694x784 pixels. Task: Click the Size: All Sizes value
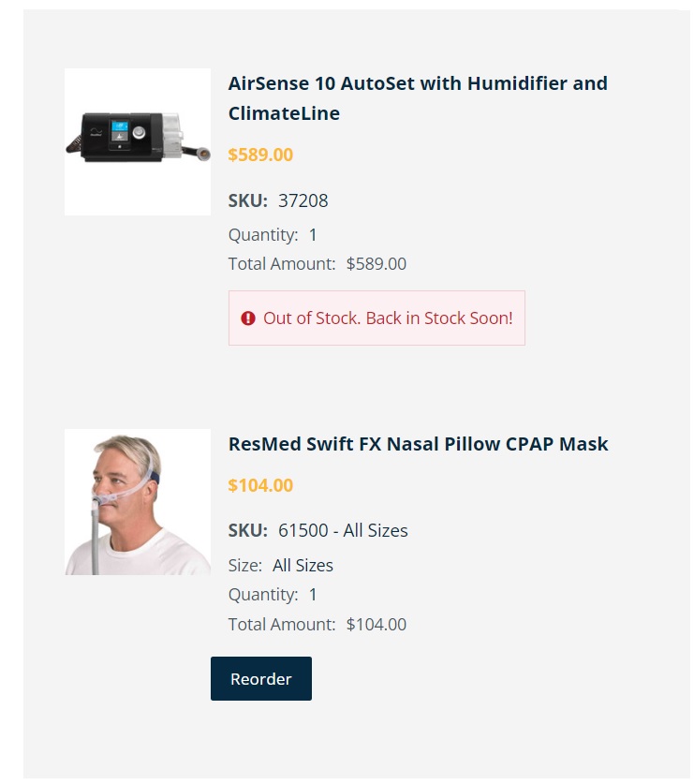point(303,565)
